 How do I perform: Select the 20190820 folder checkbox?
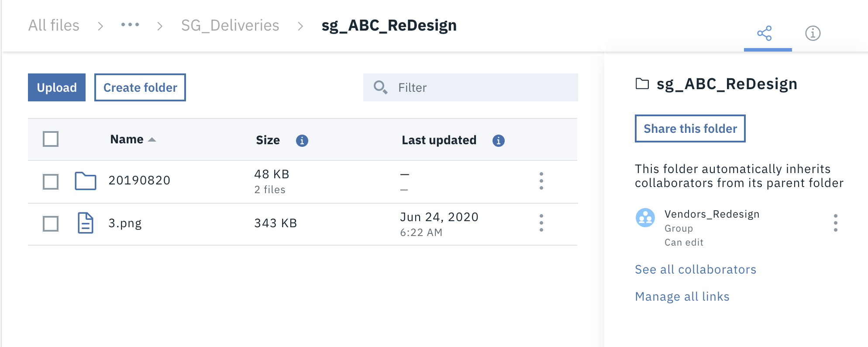(51, 181)
